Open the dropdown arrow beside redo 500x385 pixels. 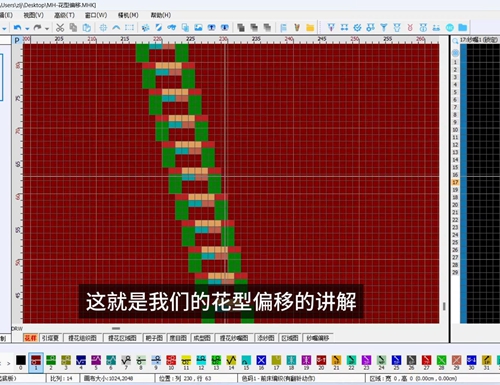47,29
